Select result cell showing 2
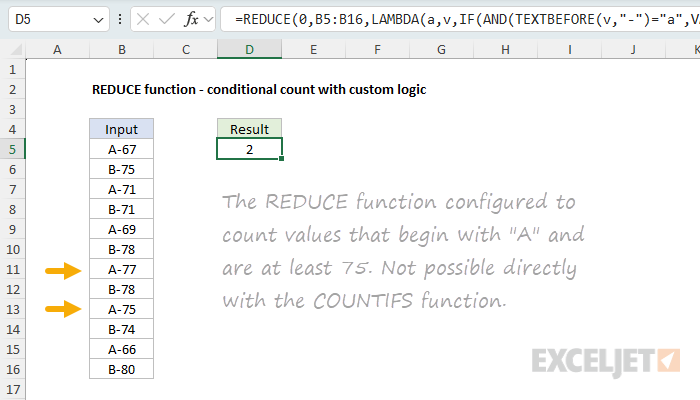The width and height of the screenshot is (700, 400). 250,149
